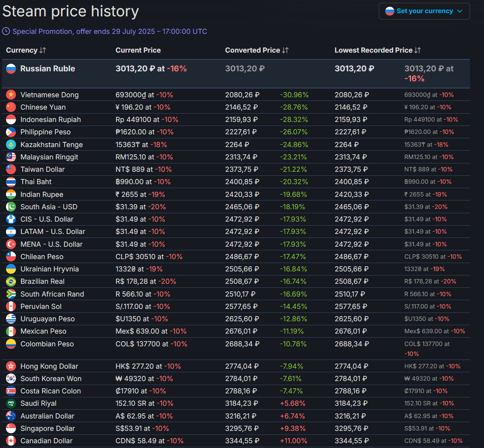Click the Ukraine flag icon
Viewport: 484px width, 448px height.
pyautogui.click(x=11, y=269)
